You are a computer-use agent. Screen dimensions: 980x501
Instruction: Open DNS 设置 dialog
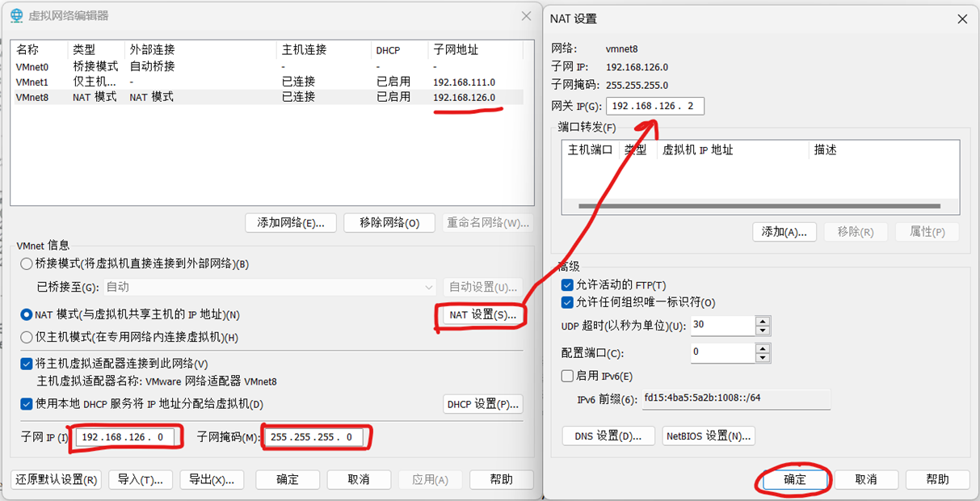[x=608, y=436]
